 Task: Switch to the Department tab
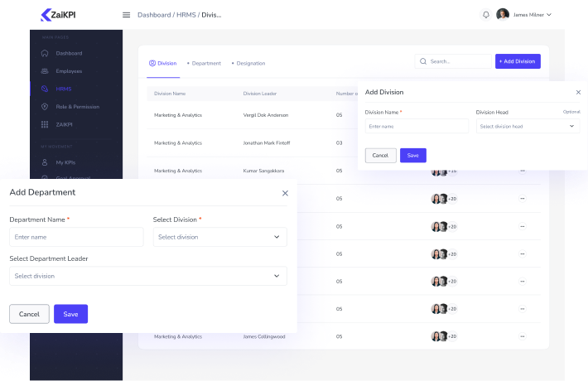pos(205,63)
